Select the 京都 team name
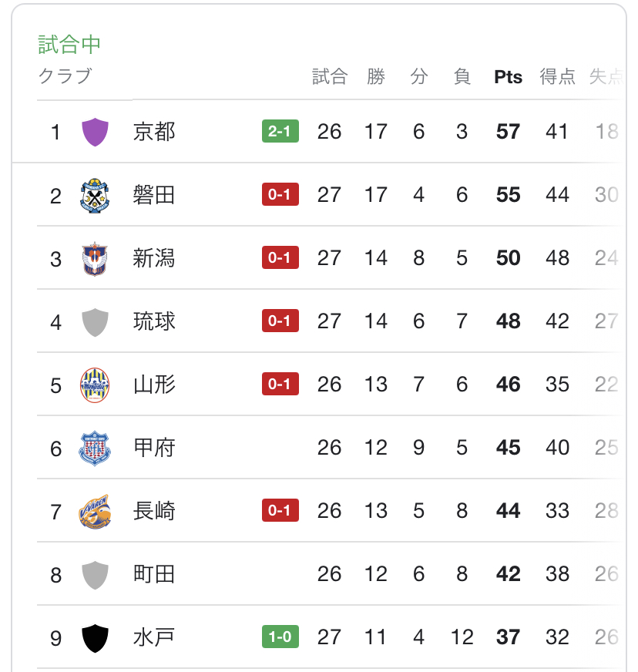The image size is (638, 672). [x=154, y=132]
